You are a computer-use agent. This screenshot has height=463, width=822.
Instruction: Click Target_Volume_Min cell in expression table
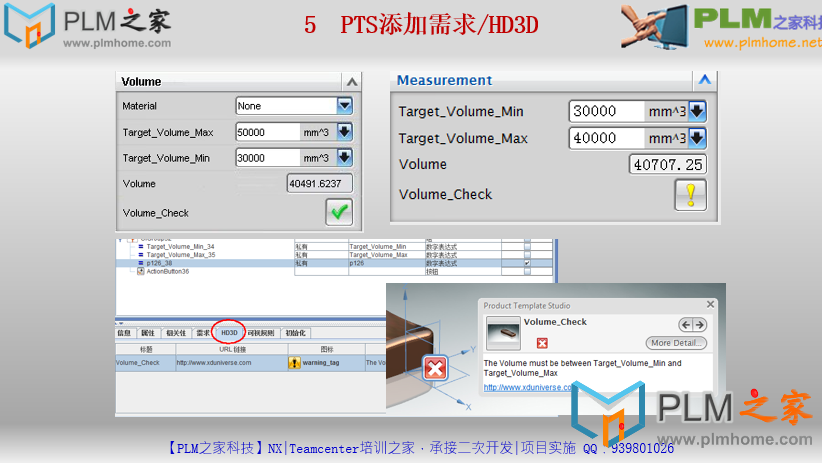[386, 246]
